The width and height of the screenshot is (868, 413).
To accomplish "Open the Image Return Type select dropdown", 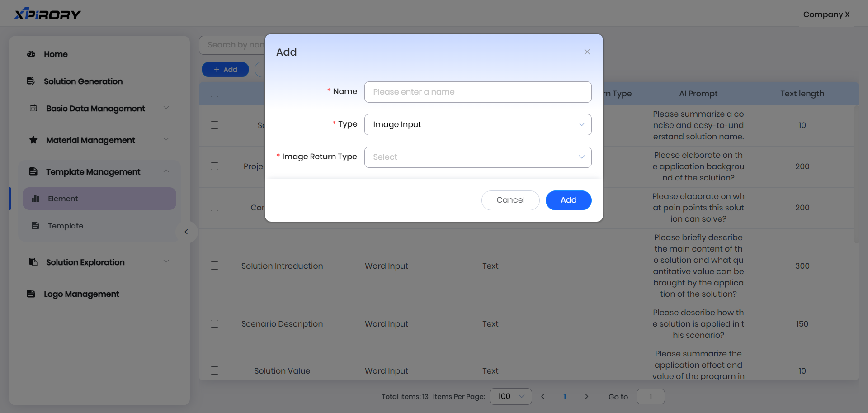I will (477, 157).
